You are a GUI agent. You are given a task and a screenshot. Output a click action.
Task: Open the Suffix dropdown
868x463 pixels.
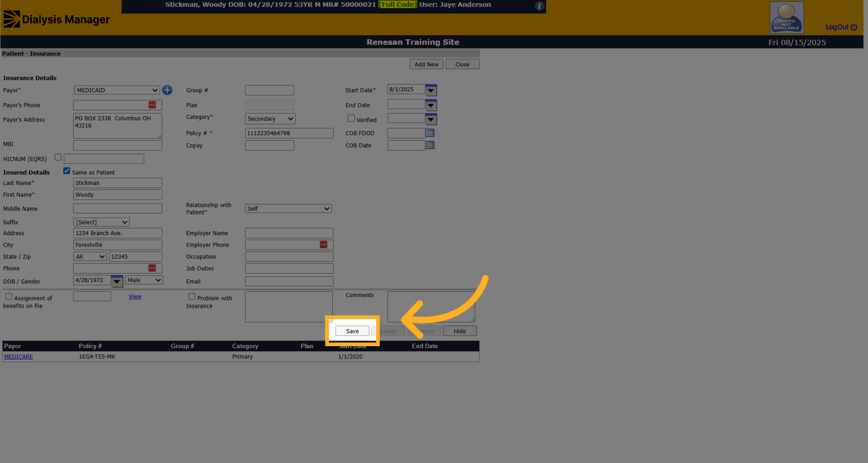101,222
